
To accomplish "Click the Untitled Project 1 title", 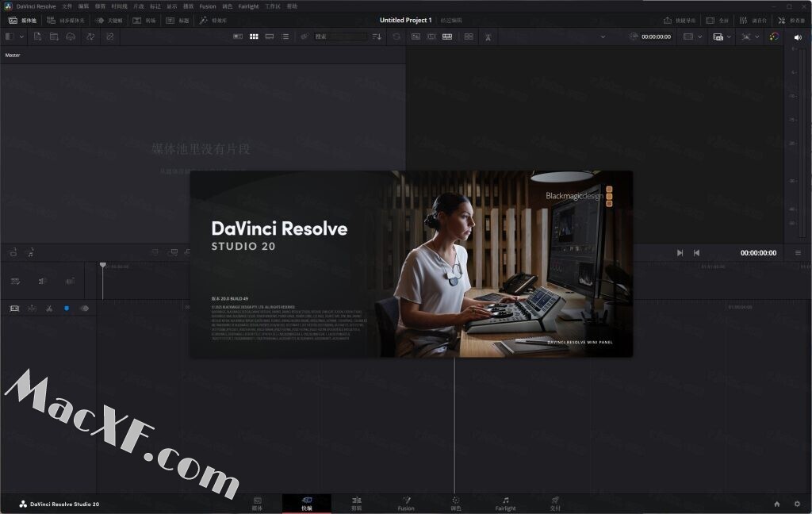I will (405, 20).
